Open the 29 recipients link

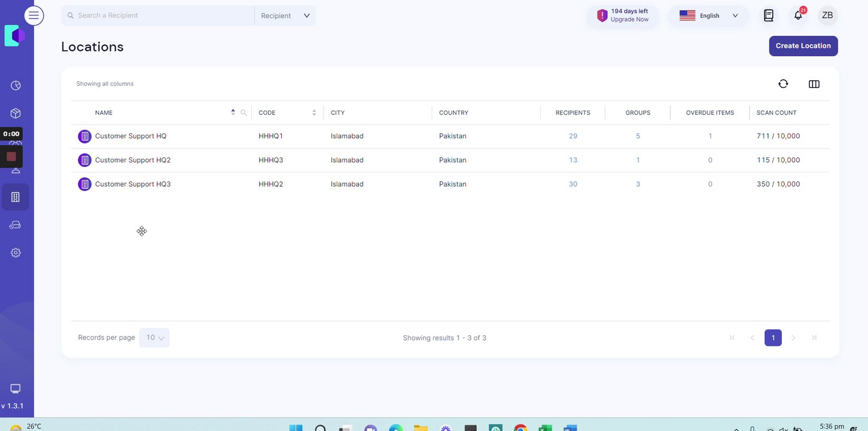573,136
